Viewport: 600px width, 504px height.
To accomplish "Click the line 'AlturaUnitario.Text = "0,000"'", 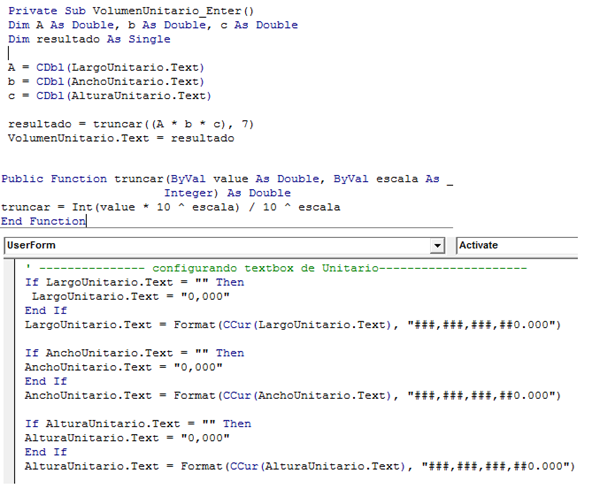I will [x=127, y=438].
